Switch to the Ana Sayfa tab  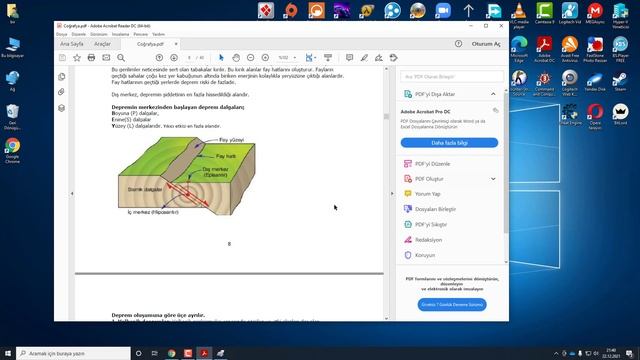tap(72, 44)
